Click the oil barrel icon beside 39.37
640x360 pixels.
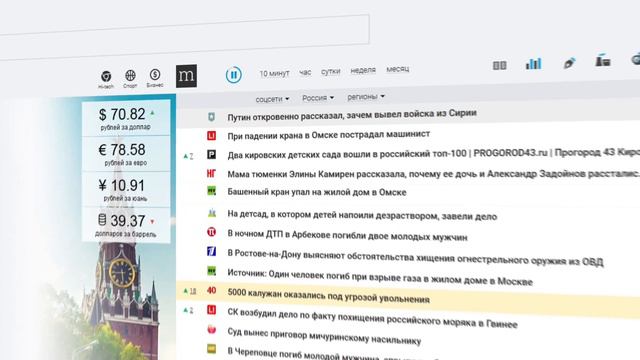(102, 220)
